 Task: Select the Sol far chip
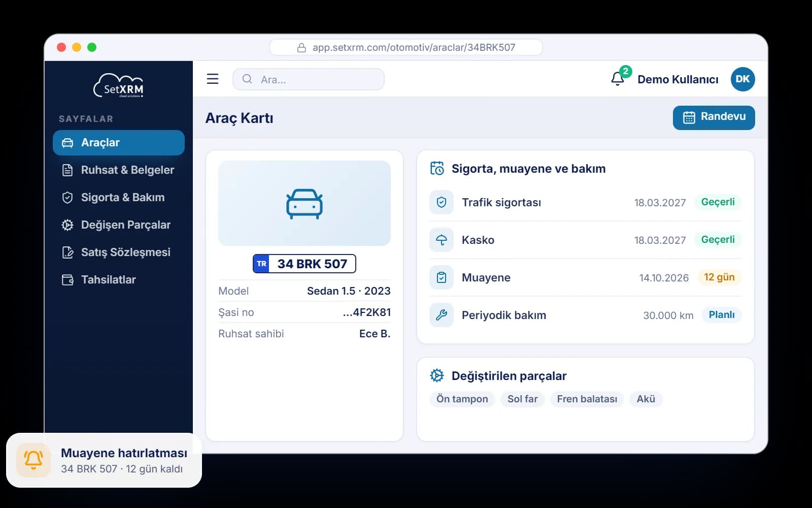[523, 399]
